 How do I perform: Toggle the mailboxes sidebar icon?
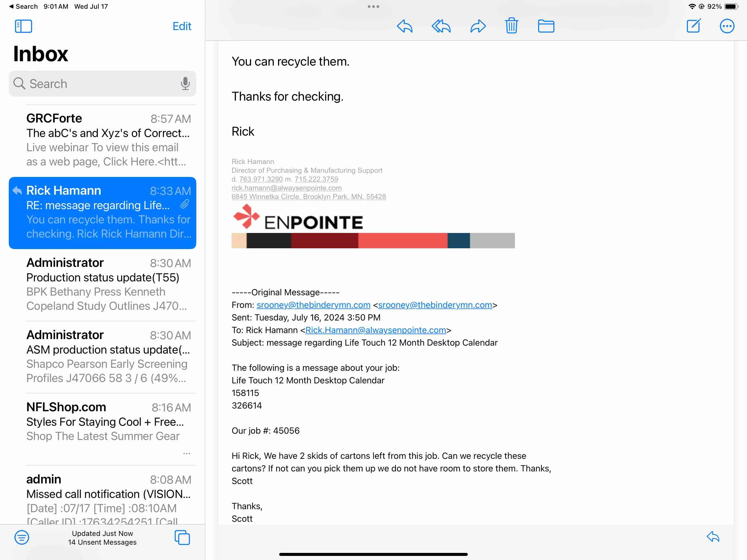(x=23, y=26)
